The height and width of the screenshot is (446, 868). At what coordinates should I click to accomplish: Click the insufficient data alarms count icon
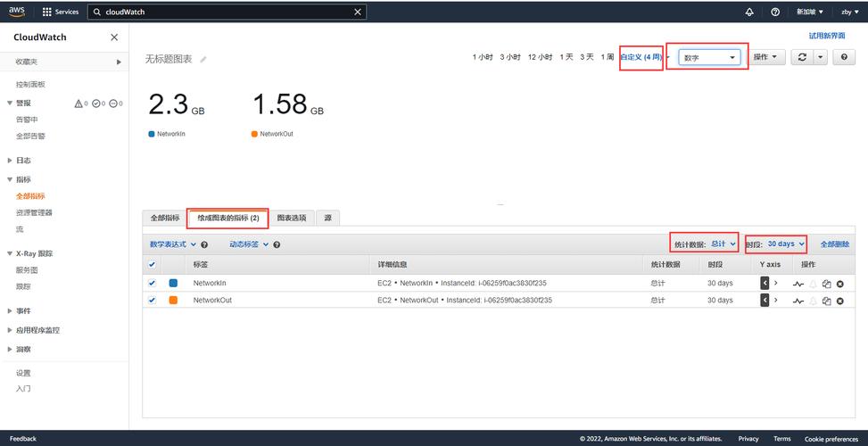[x=115, y=103]
